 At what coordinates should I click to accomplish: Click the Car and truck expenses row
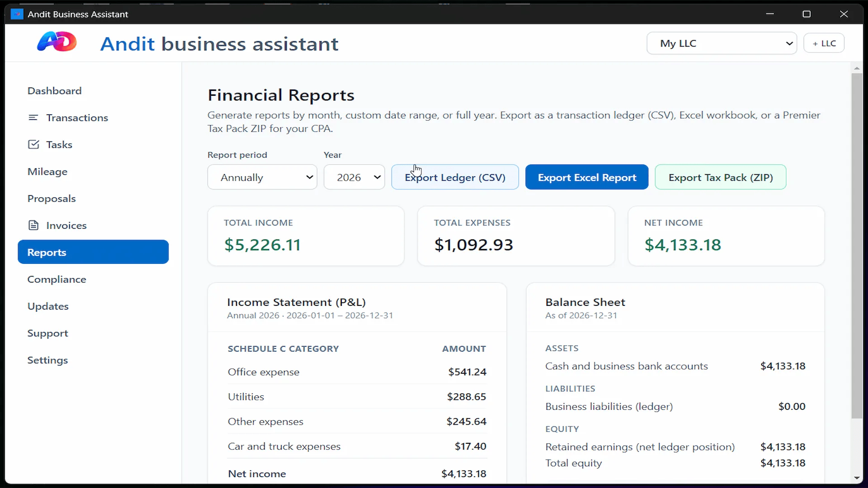[357, 446]
